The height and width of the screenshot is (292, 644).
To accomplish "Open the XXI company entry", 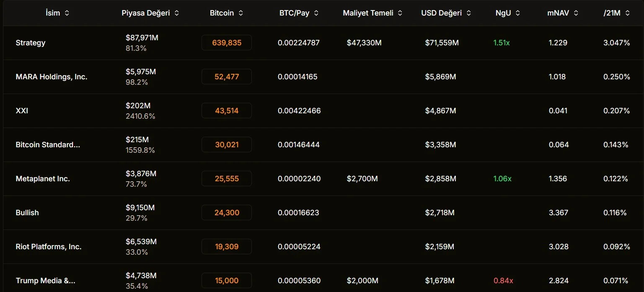I will 22,111.
